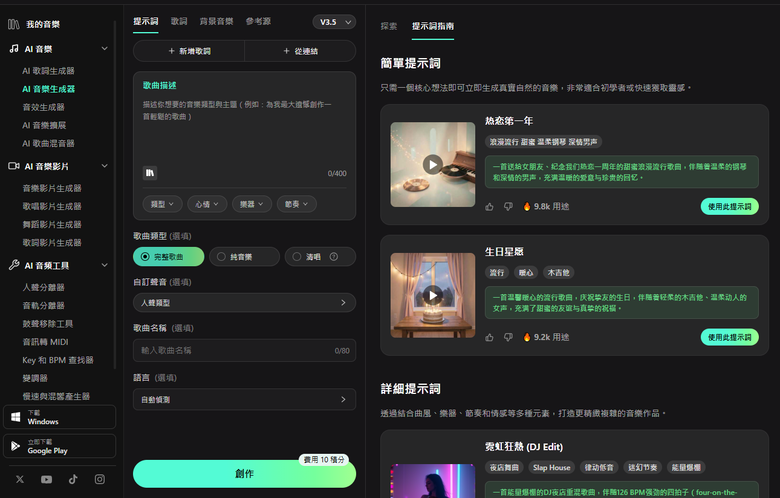Like the 熱恋第一年 prompt

click(489, 206)
